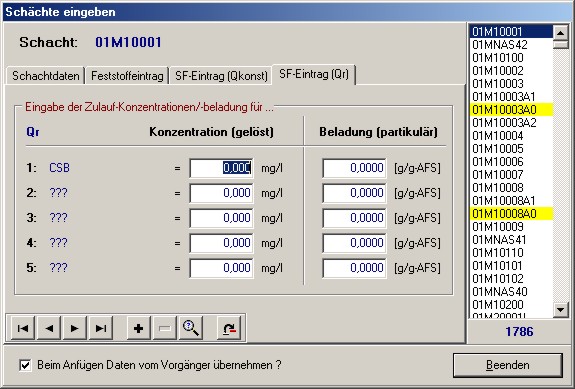Viewport: 575px width, 389px height.
Task: Click the Beenden button
Action: pos(508,365)
